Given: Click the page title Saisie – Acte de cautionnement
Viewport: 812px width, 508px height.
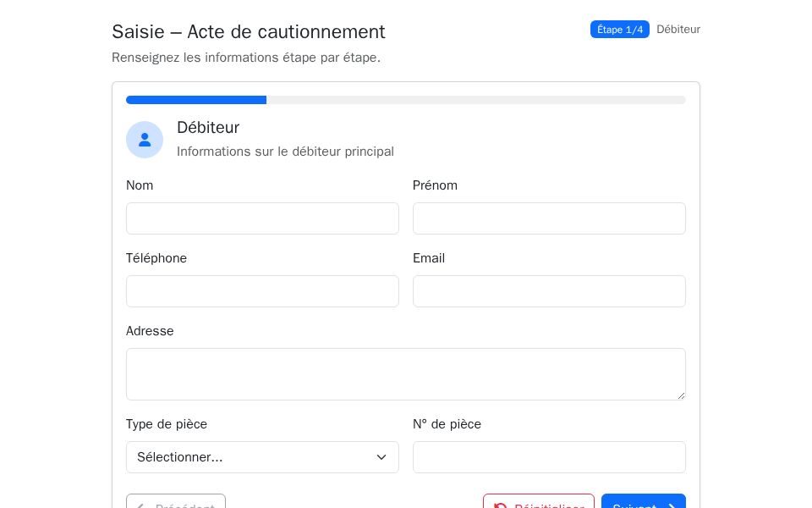Looking at the screenshot, I should (248, 31).
